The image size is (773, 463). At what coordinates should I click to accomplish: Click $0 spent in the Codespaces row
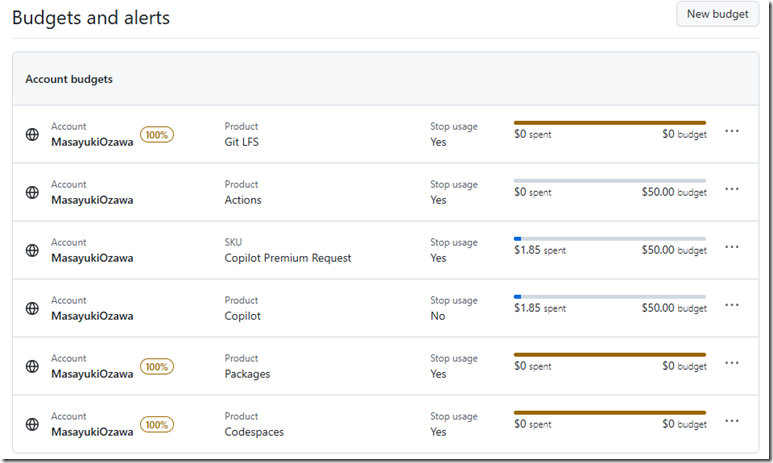point(533,424)
